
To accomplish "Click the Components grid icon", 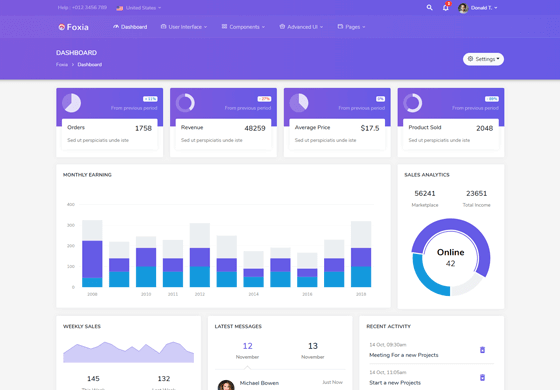I will click(224, 27).
